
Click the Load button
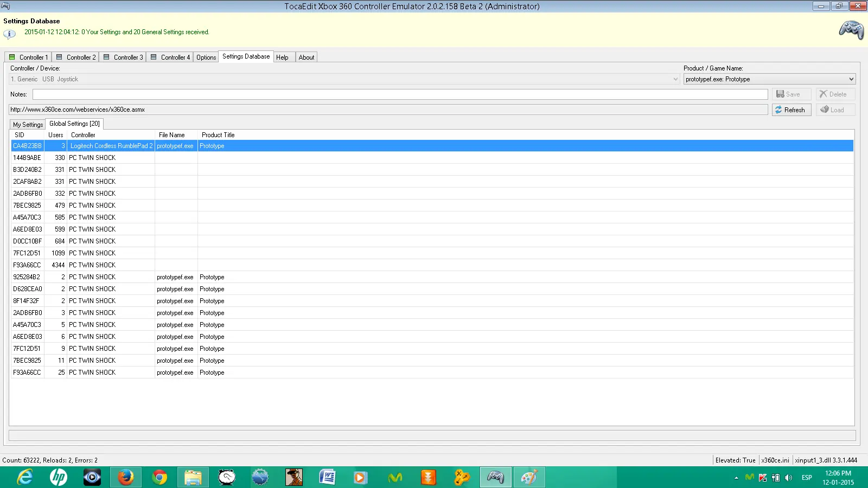[835, 110]
